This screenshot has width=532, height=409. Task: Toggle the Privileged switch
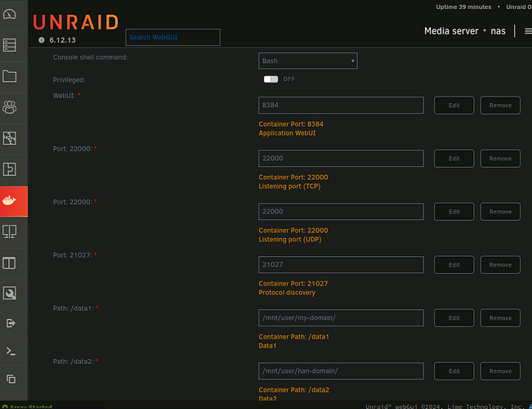[270, 79]
